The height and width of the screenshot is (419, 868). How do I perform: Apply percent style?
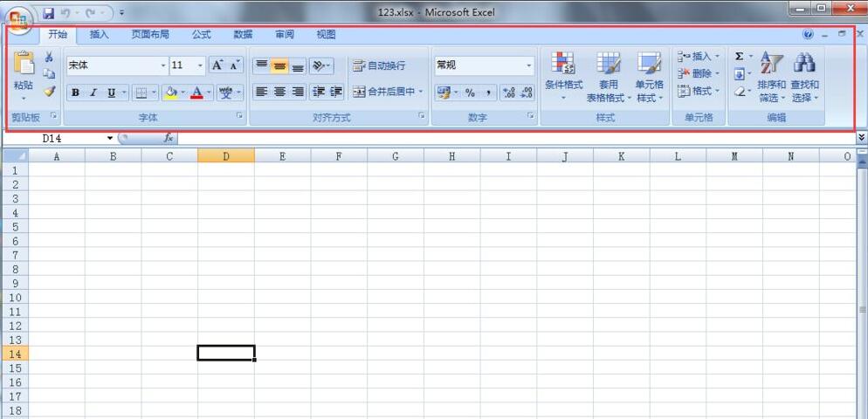click(470, 93)
